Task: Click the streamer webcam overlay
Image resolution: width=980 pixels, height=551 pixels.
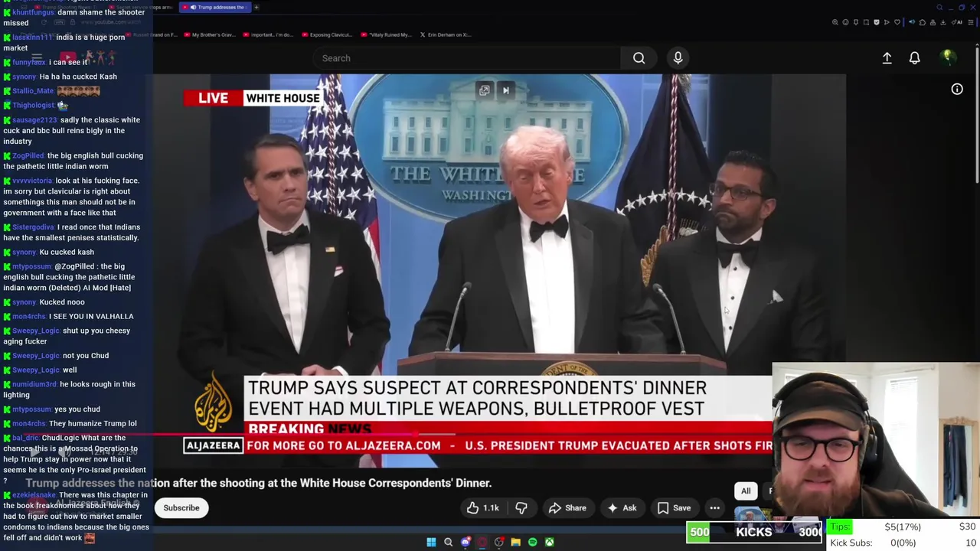Action: 876,440
